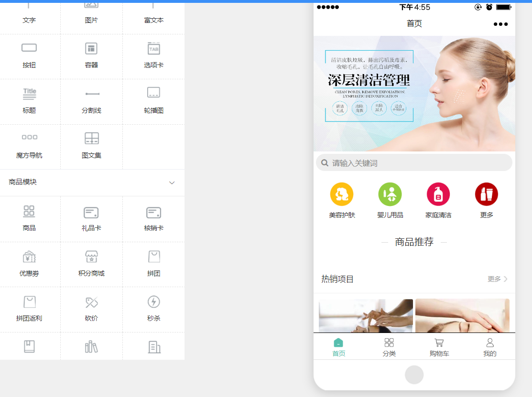Select the 积分商城 points mall component
The width and height of the screenshot is (532, 397).
pos(91,264)
